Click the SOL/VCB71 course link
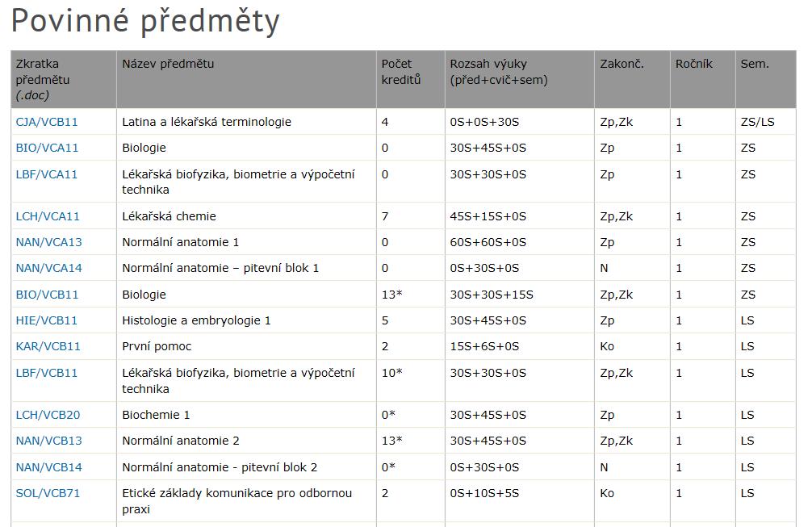The height and width of the screenshot is (527, 812). click(x=48, y=493)
